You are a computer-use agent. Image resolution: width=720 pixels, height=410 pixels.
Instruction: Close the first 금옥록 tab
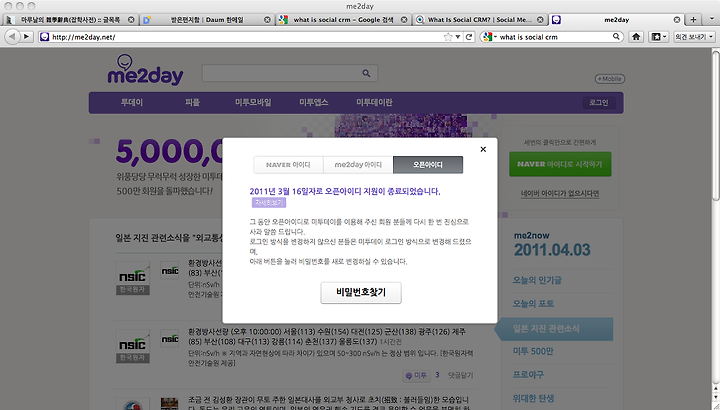pos(131,20)
